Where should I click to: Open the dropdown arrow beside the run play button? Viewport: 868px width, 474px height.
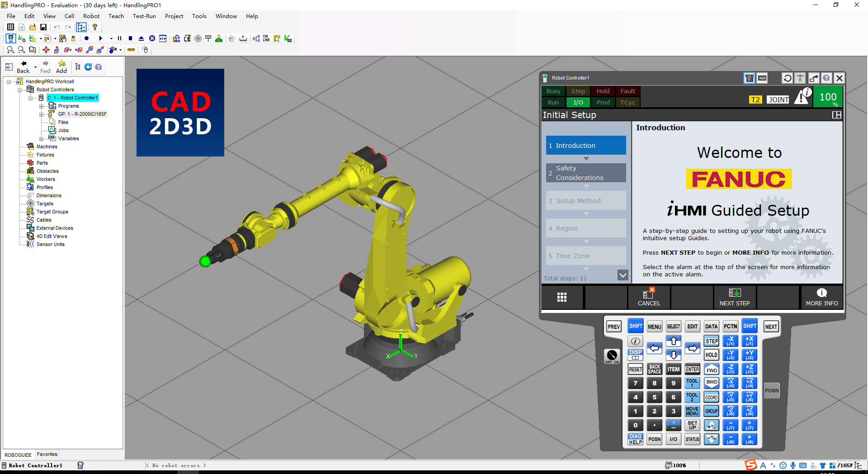click(111, 38)
